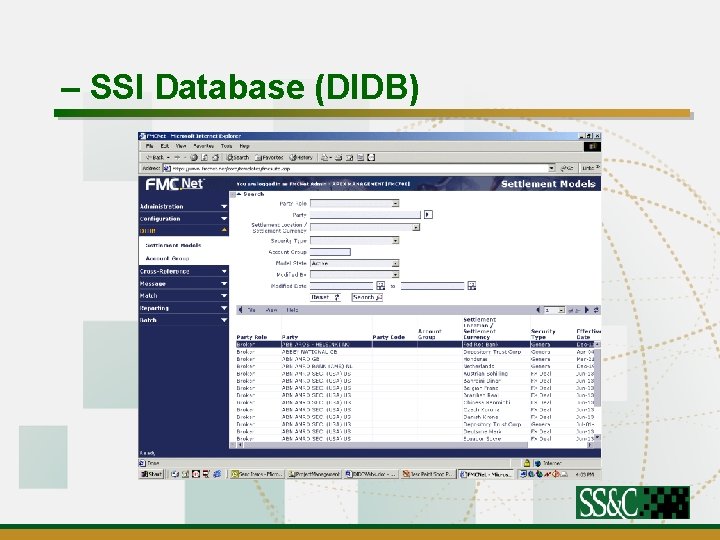The height and width of the screenshot is (540, 720).
Task: Click the Go button beside the address bar
Action: [x=567, y=169]
